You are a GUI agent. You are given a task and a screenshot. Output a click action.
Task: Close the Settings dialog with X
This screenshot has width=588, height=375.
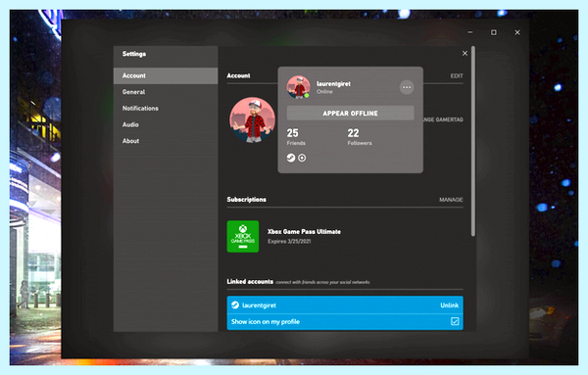[465, 53]
